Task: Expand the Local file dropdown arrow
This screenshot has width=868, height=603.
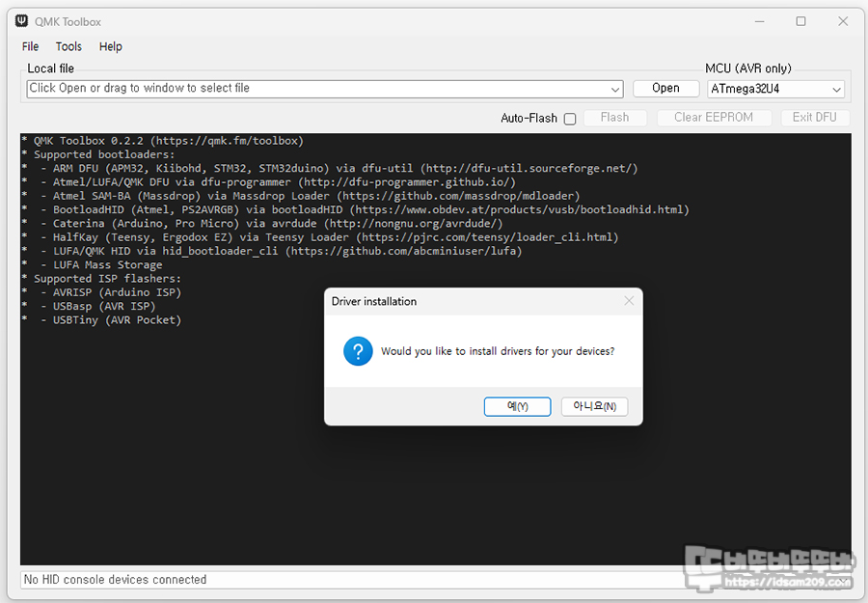Action: pyautogui.click(x=615, y=89)
